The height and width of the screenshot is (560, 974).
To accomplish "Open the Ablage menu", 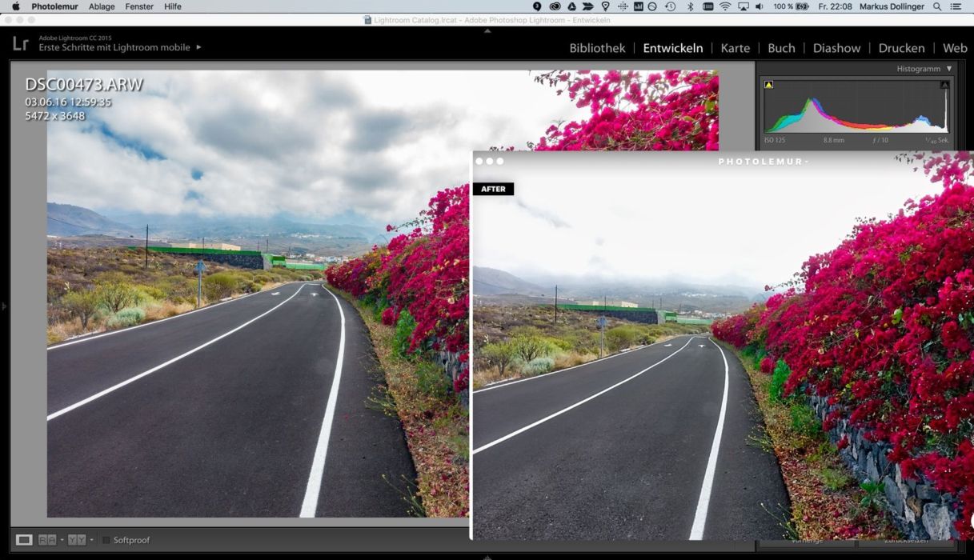I will pyautogui.click(x=102, y=6).
